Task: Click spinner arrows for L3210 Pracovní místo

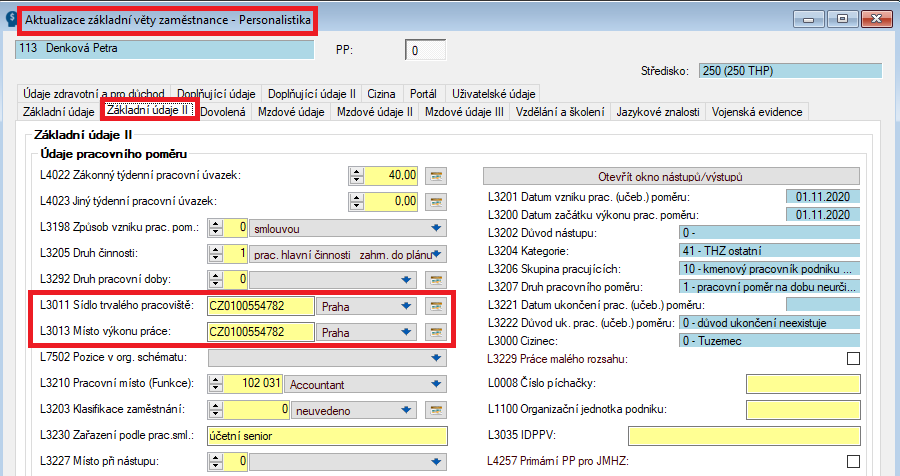Action: coord(214,384)
